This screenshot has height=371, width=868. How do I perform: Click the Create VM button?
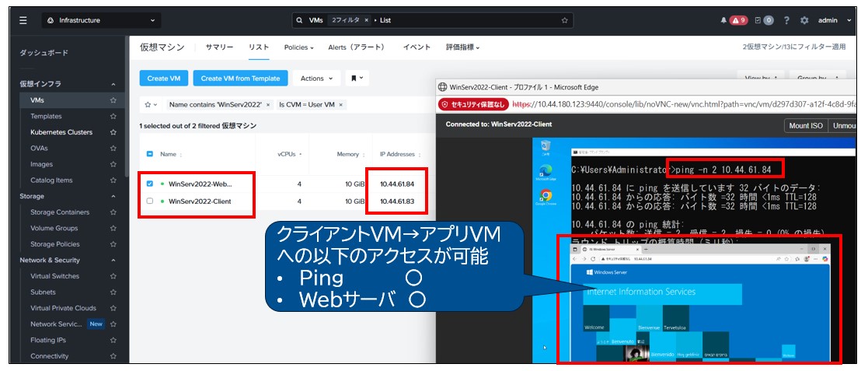(163, 79)
